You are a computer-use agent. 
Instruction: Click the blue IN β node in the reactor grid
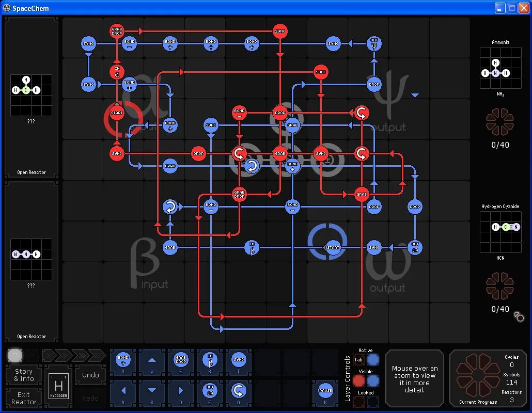click(x=252, y=247)
